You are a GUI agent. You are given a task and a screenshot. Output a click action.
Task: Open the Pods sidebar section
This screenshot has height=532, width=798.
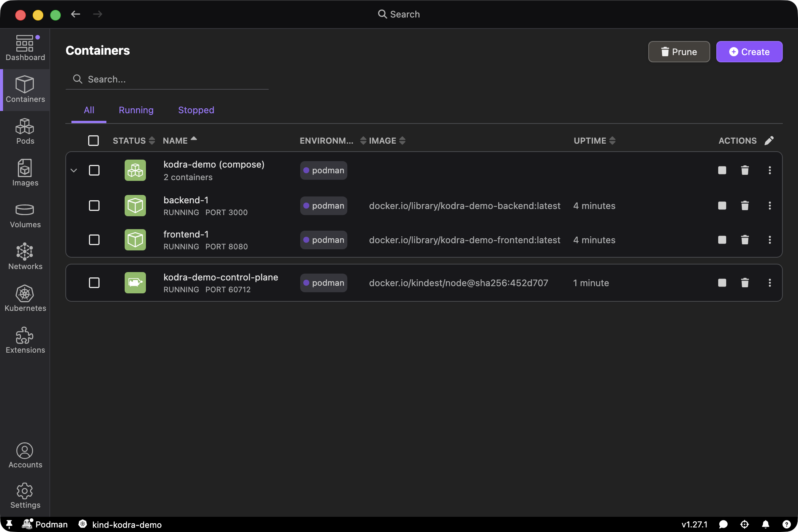(25, 131)
